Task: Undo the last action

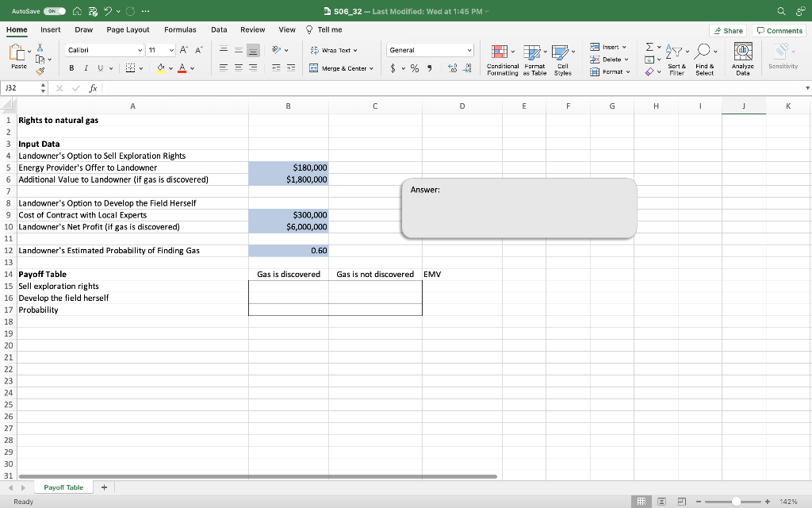Action: pyautogui.click(x=108, y=11)
